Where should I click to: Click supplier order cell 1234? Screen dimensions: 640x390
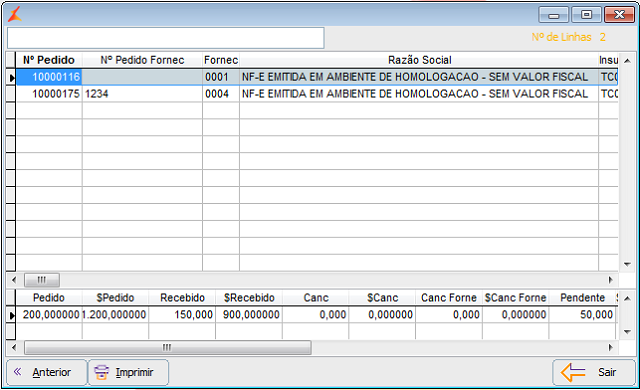point(142,94)
